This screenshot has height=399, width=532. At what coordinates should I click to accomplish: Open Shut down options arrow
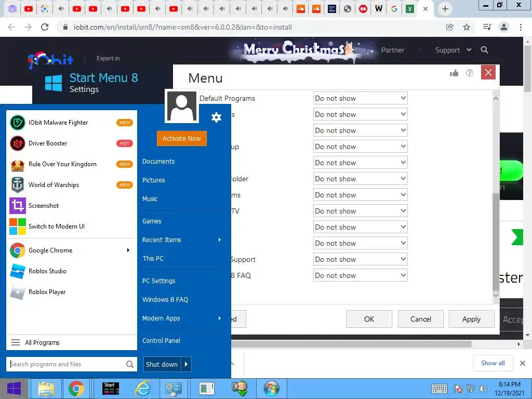pyautogui.click(x=186, y=364)
